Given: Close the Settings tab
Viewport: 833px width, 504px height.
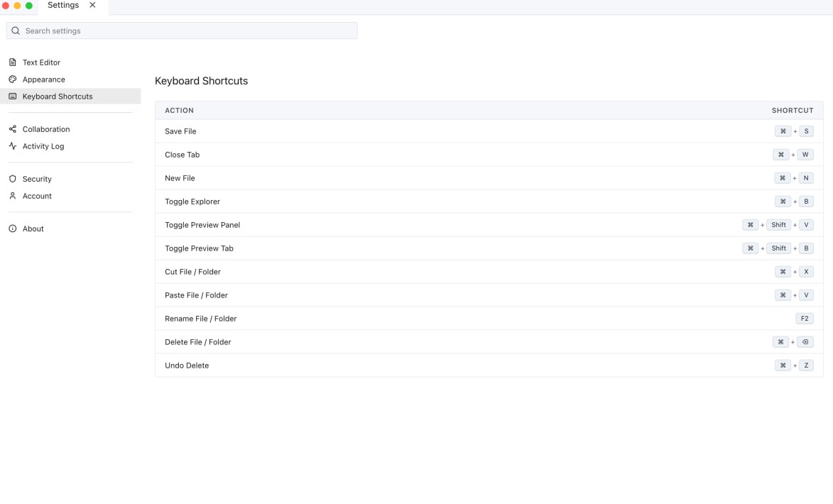Looking at the screenshot, I should 92,5.
